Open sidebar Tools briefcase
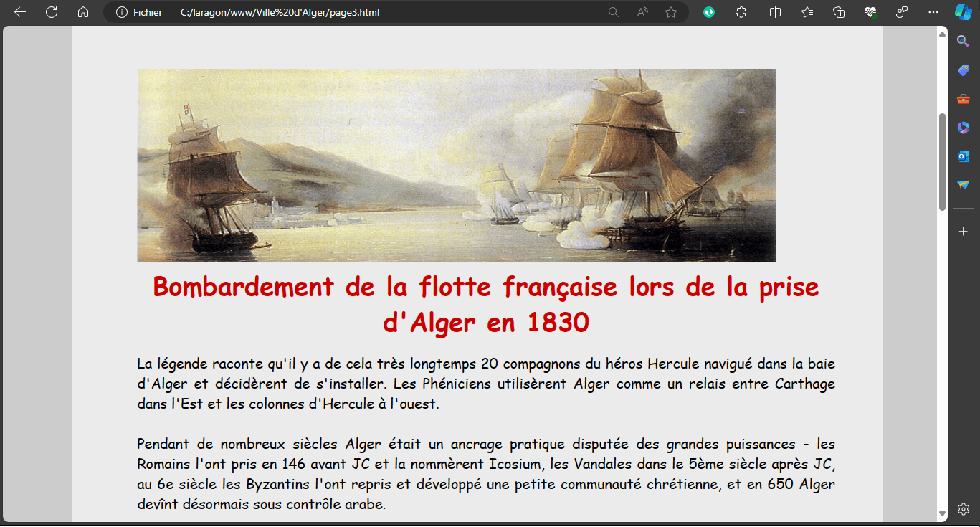Viewport: 980px width, 527px height. [x=964, y=99]
